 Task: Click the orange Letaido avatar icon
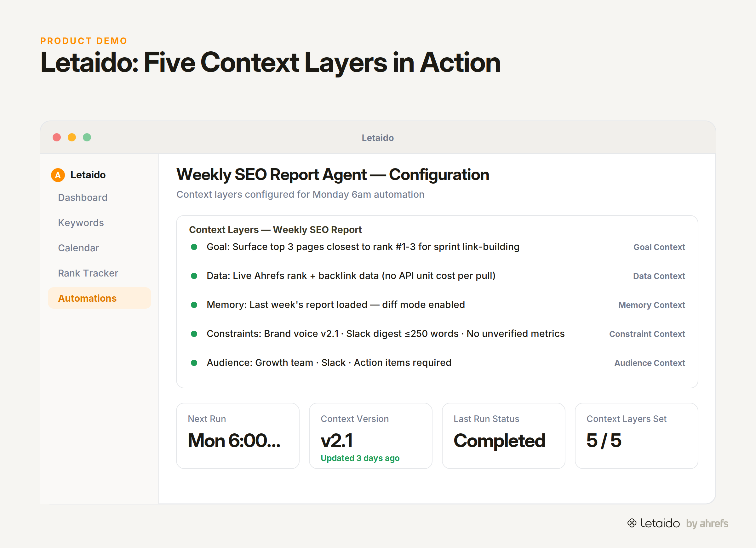tap(58, 175)
